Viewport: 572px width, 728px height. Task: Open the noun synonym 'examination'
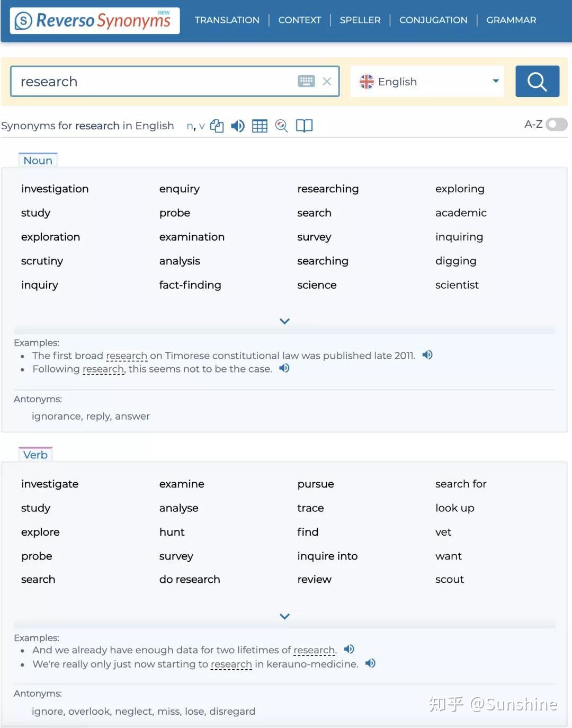point(192,237)
